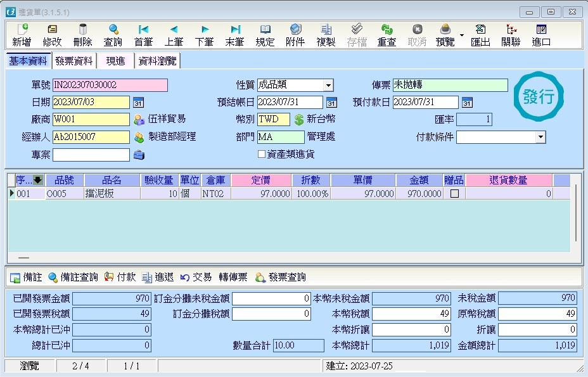Viewport: 588px width, 377px height.
Task: Go to previous record with 上筆
Action: point(174,35)
